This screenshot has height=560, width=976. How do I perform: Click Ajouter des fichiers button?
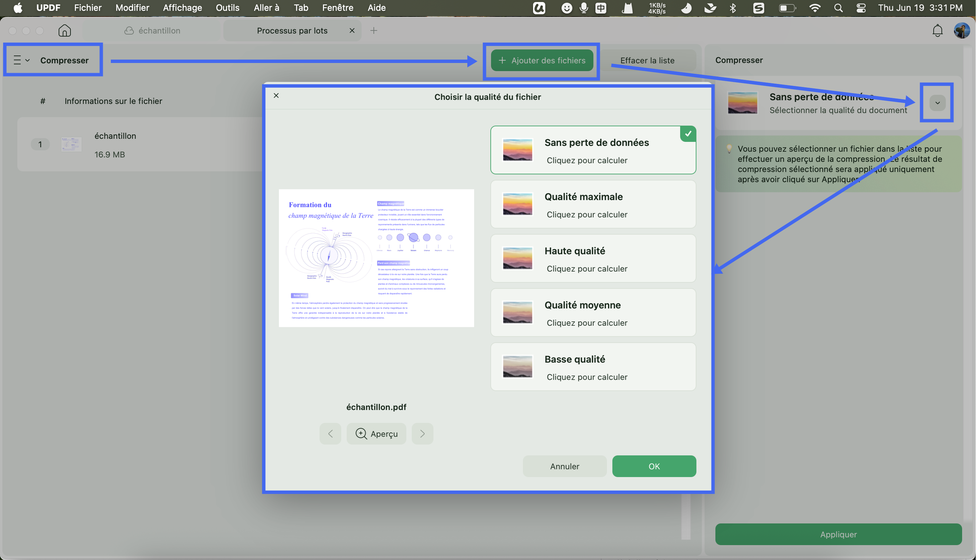pyautogui.click(x=542, y=60)
